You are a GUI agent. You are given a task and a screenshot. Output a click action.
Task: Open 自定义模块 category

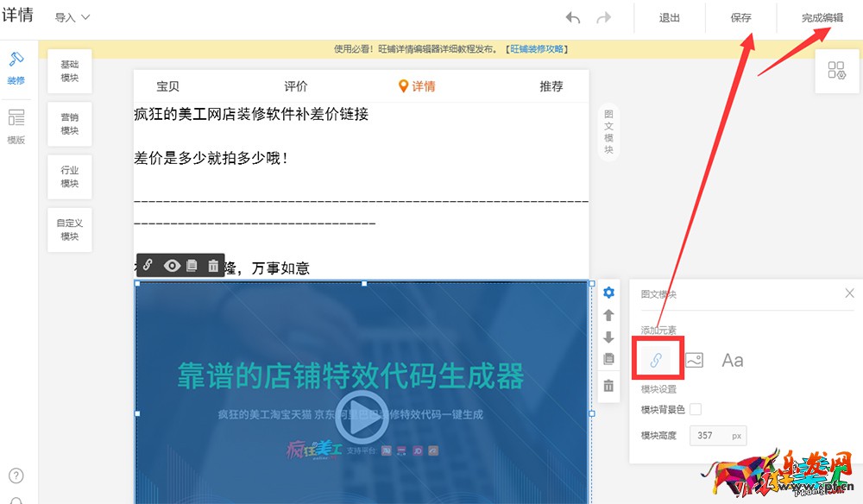[69, 230]
